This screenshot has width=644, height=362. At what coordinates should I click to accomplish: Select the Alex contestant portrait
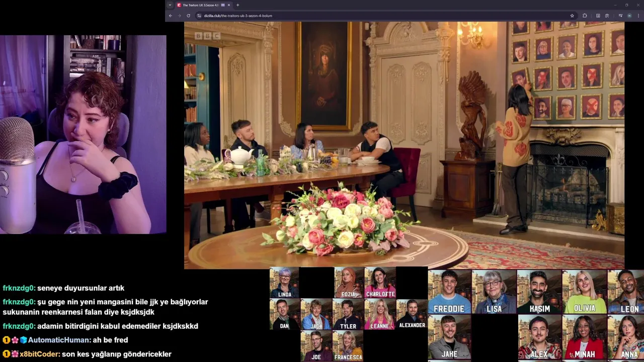(539, 337)
